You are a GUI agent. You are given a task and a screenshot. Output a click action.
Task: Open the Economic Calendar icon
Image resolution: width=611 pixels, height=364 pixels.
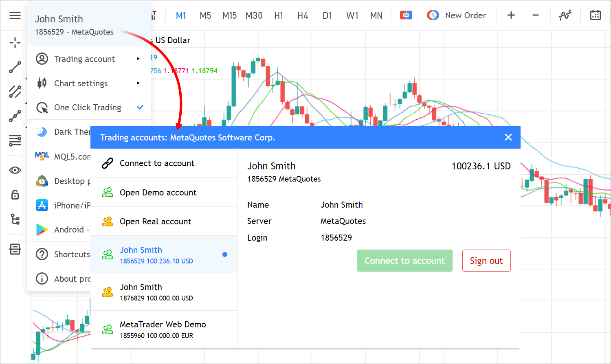[x=595, y=15]
